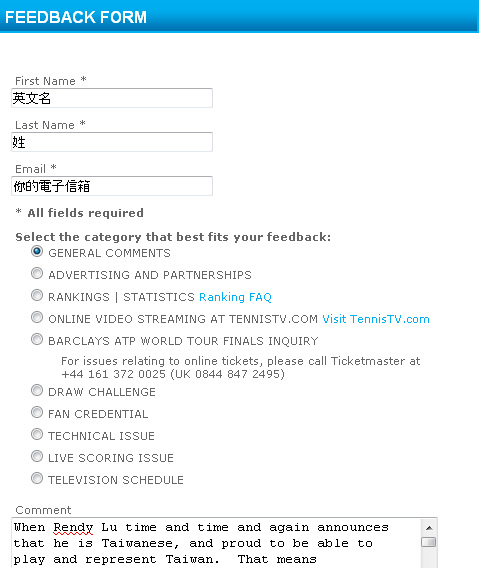The image size is (479, 568).
Task: Click the comment box scroll-up arrow
Action: [x=429, y=528]
